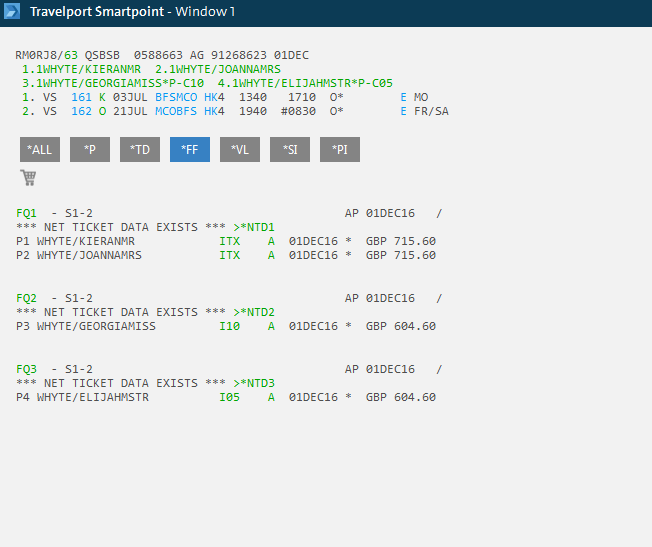This screenshot has height=547, width=652.
Task: Click the #0830 arrival time
Action: (298, 111)
